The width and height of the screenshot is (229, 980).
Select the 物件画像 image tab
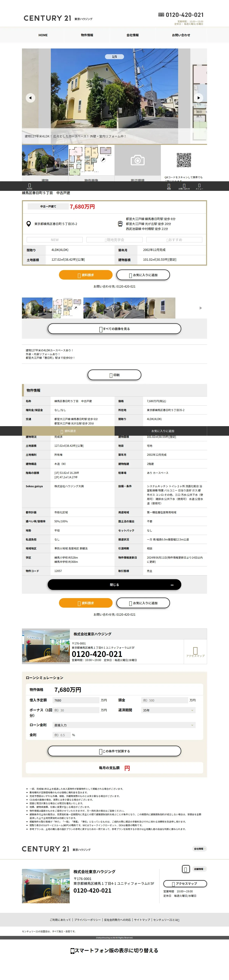tap(91, 179)
